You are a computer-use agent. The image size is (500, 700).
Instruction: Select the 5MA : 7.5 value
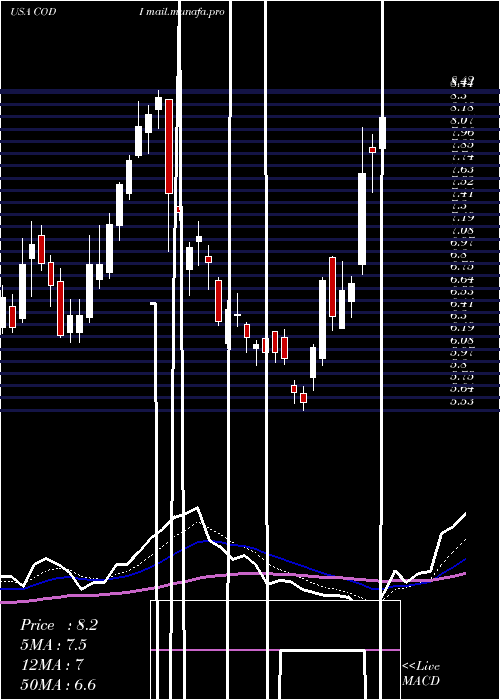coord(54,645)
